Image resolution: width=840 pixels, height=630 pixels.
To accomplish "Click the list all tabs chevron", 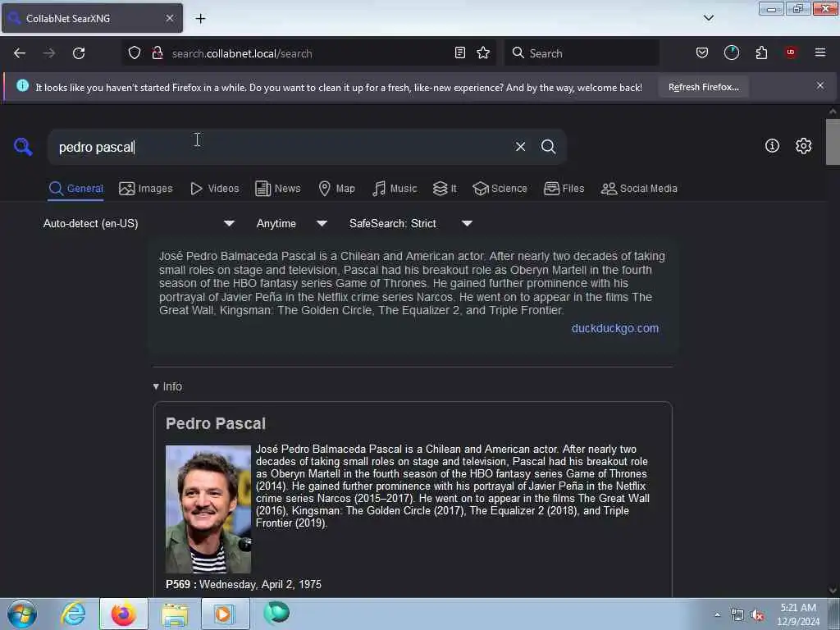I will 708,18.
